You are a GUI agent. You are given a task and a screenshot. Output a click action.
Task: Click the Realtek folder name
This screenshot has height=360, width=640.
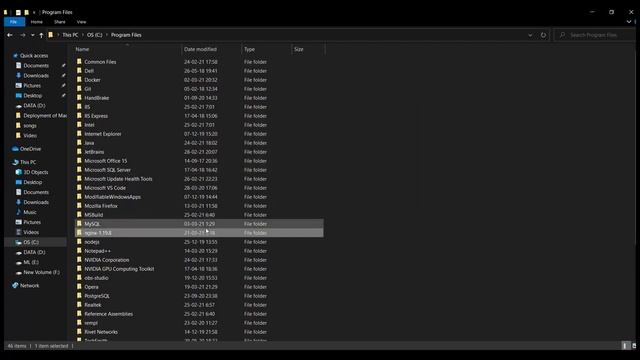(x=93, y=305)
